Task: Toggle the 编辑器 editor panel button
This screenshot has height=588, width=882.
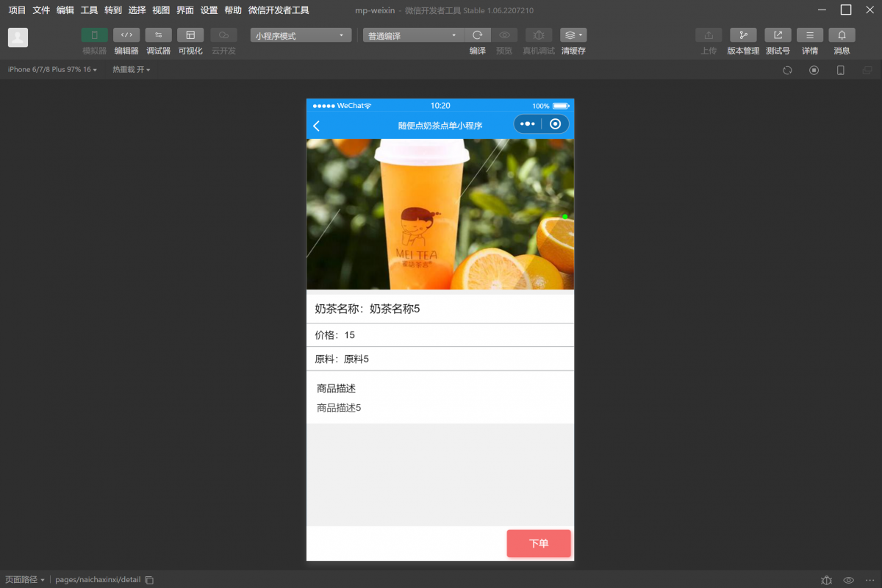Action: point(126,35)
